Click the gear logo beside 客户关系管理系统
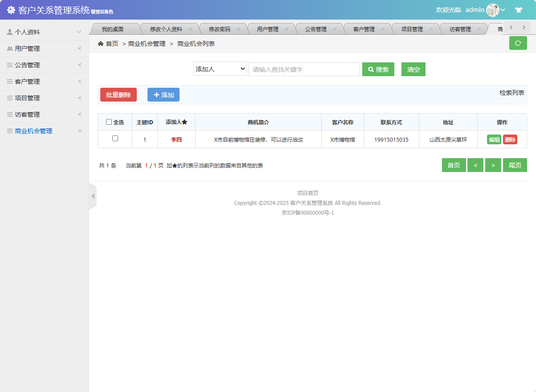 pyautogui.click(x=11, y=9)
